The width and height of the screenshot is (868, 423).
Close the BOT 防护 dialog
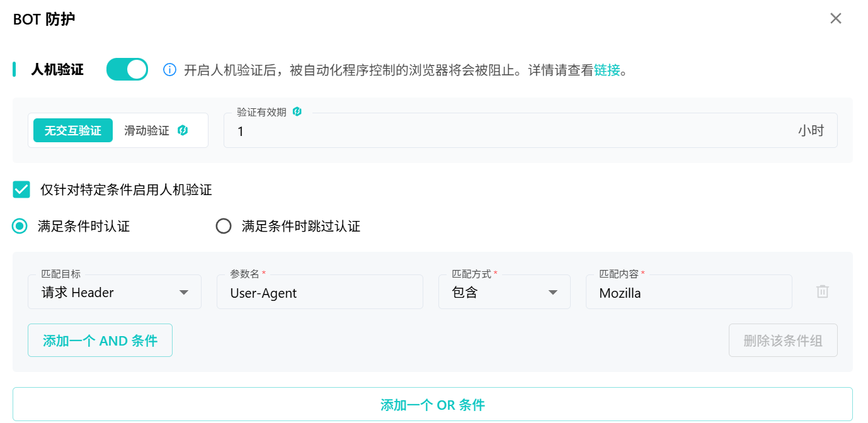coord(836,18)
